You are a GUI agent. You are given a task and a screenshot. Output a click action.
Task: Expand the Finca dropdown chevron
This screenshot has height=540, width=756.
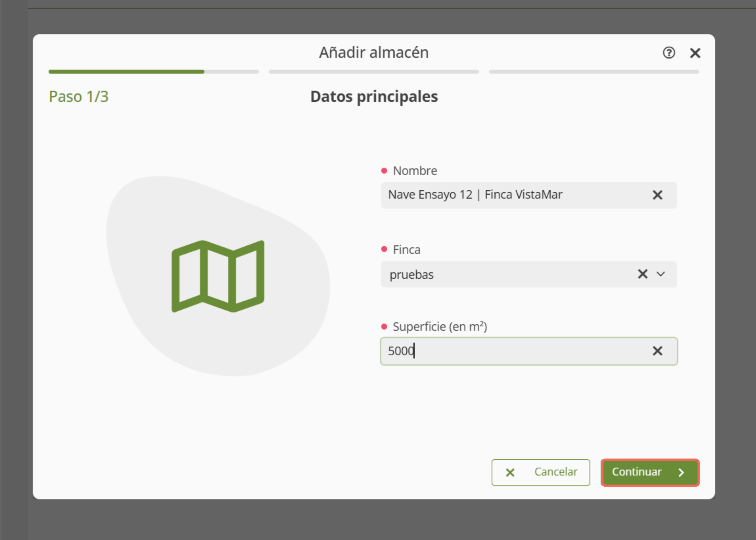[x=661, y=274]
